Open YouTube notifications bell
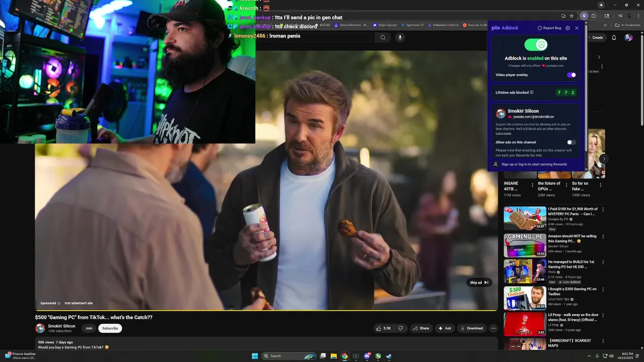 click(614, 38)
